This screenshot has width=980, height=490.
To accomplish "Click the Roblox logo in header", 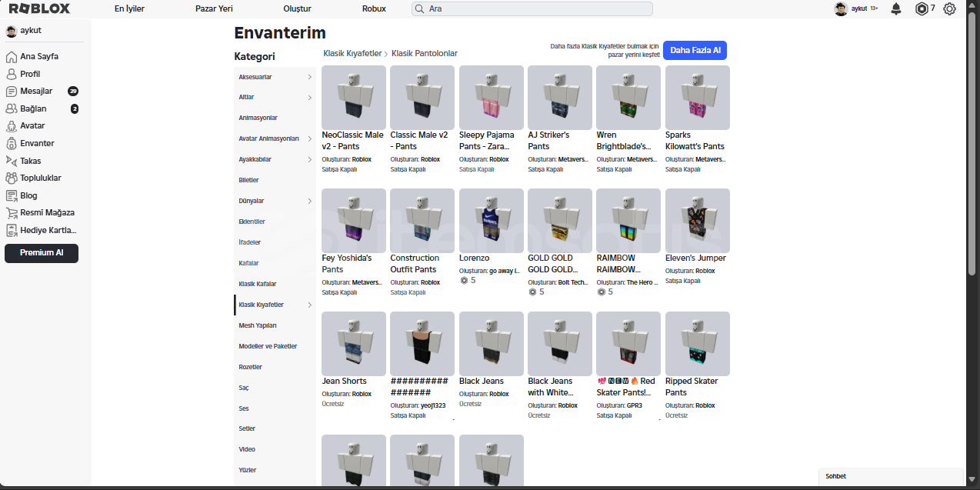I will [39, 8].
